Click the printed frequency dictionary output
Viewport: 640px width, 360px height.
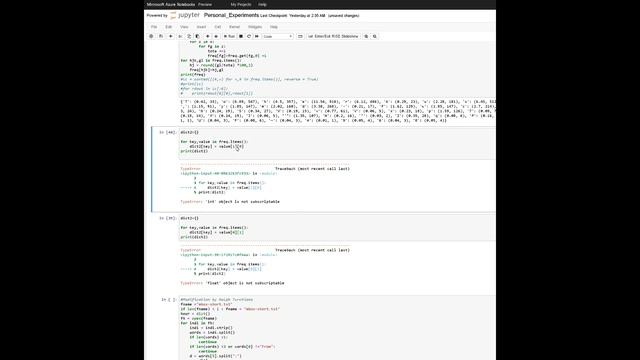tap(338, 111)
